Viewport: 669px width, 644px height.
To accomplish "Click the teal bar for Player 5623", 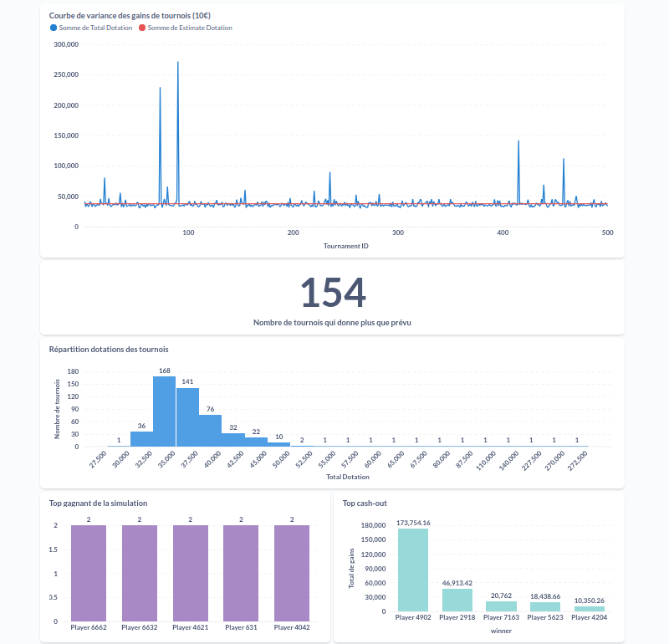I will pos(545,607).
